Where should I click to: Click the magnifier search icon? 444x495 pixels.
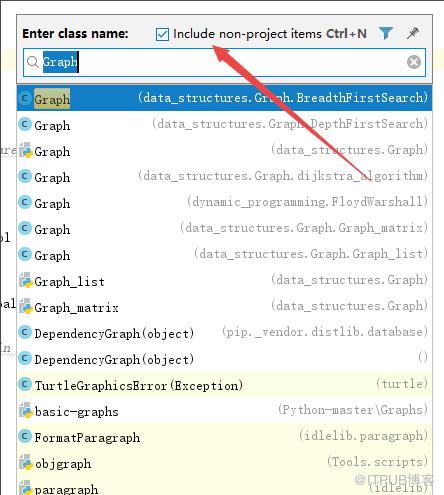[x=33, y=62]
